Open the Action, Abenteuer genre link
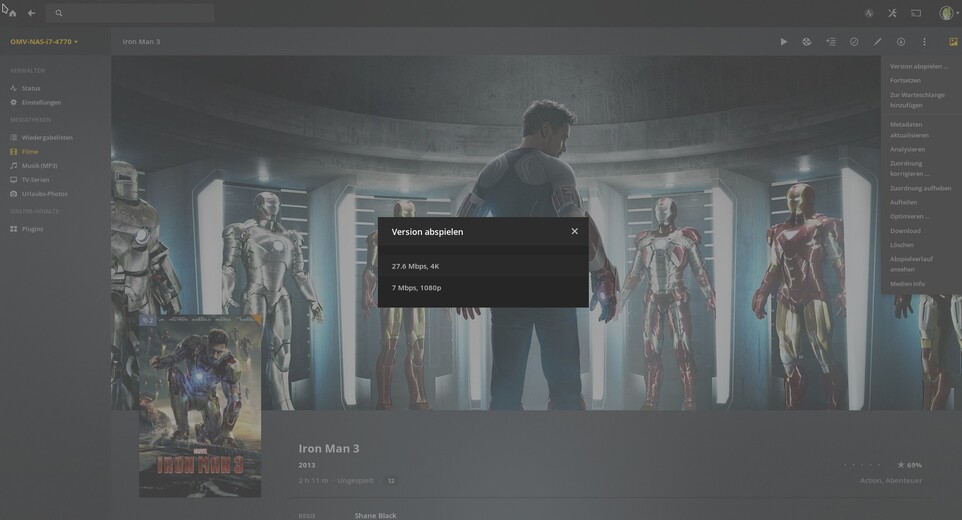 click(891, 481)
